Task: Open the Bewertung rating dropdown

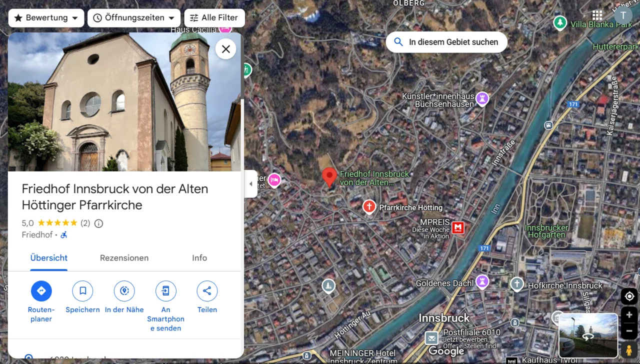Action: coord(46,18)
